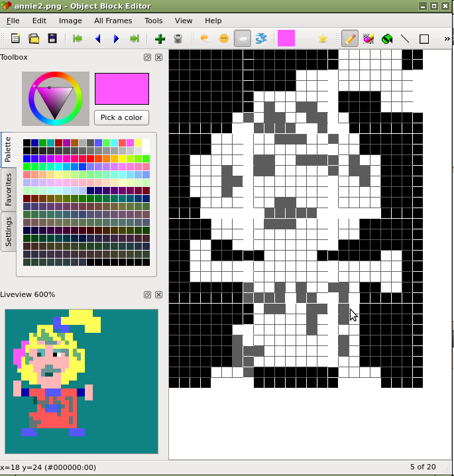Screen dimensions: 454x476
Task: Float the Toolbox panel
Action: (x=147, y=58)
